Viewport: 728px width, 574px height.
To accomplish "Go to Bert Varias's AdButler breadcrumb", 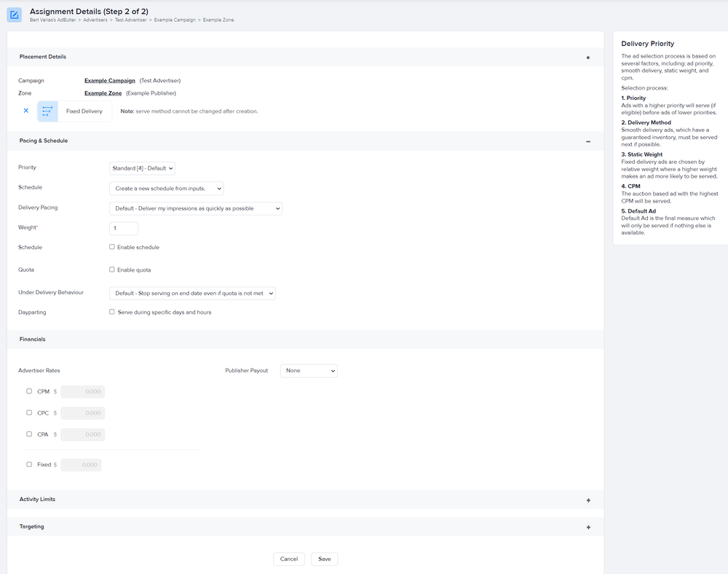I will [52, 20].
